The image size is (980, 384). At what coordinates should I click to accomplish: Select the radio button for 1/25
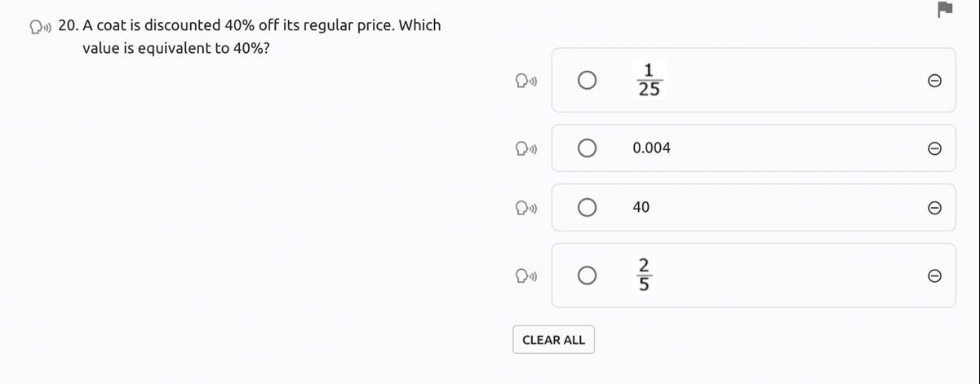coord(587,80)
